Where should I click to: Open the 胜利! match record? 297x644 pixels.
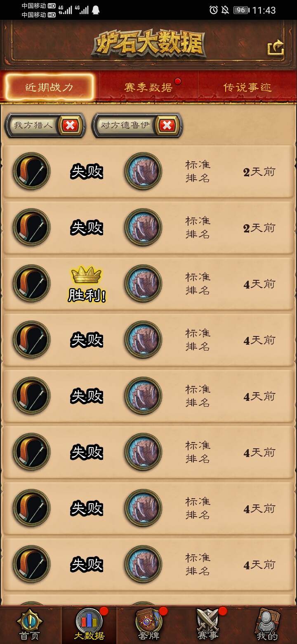tap(148, 284)
